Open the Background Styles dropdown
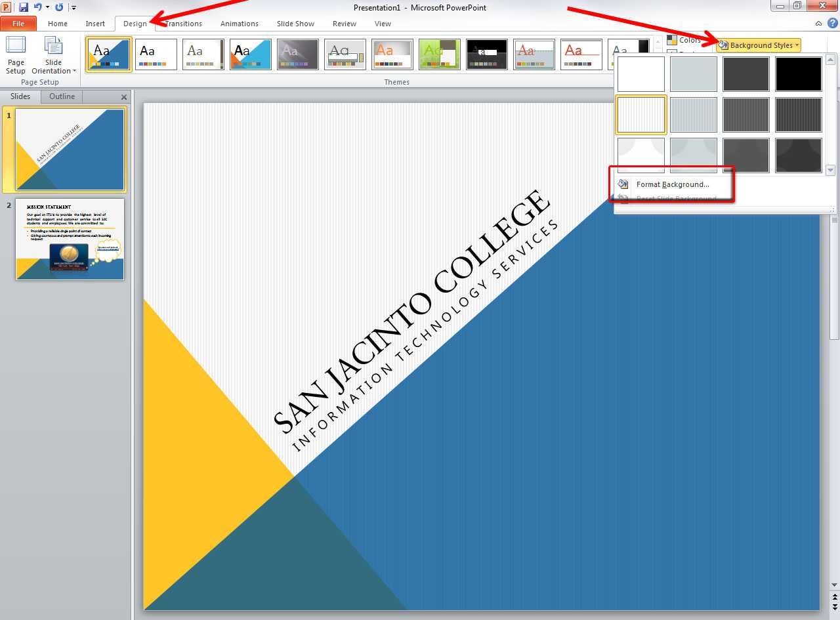The image size is (840, 620). (758, 45)
